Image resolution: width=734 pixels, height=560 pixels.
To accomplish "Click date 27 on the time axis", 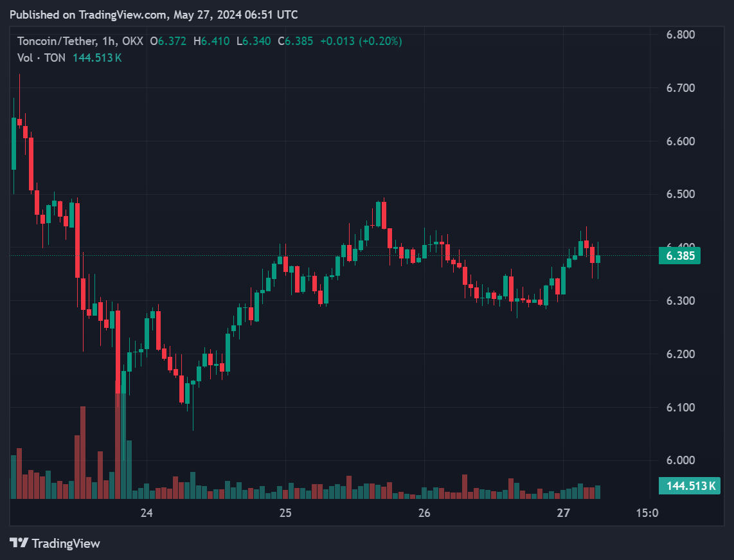I will [x=564, y=513].
